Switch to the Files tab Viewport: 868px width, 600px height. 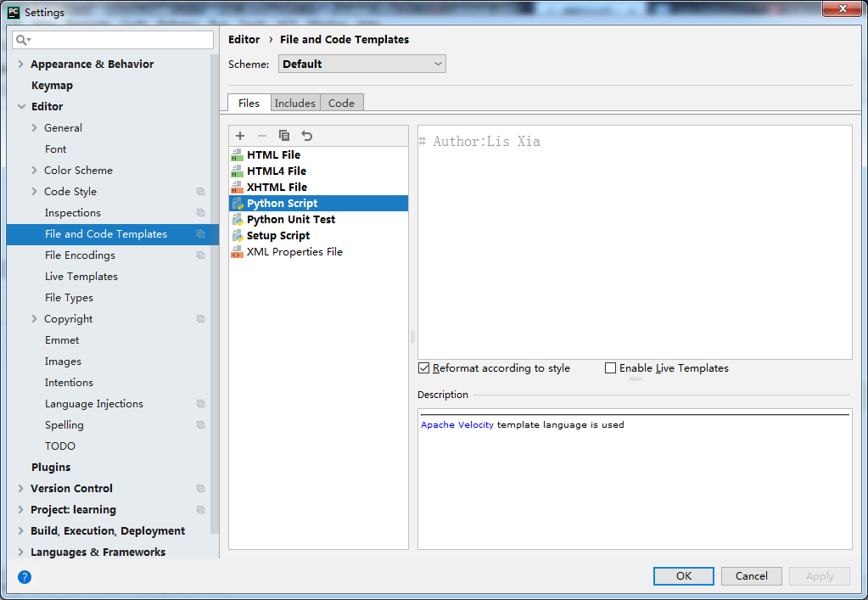(249, 103)
